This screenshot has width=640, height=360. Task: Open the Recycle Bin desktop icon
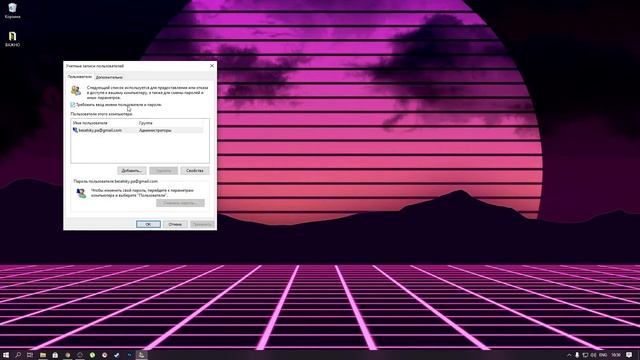tap(12, 11)
